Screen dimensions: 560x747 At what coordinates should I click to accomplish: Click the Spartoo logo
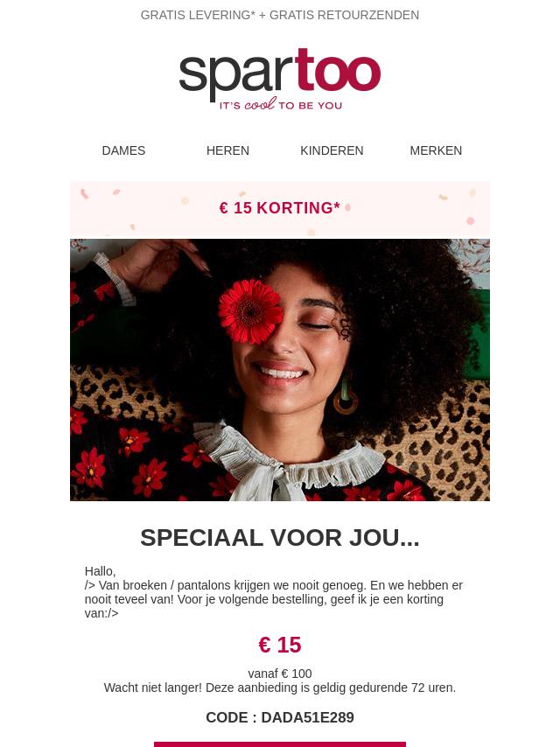(280, 79)
